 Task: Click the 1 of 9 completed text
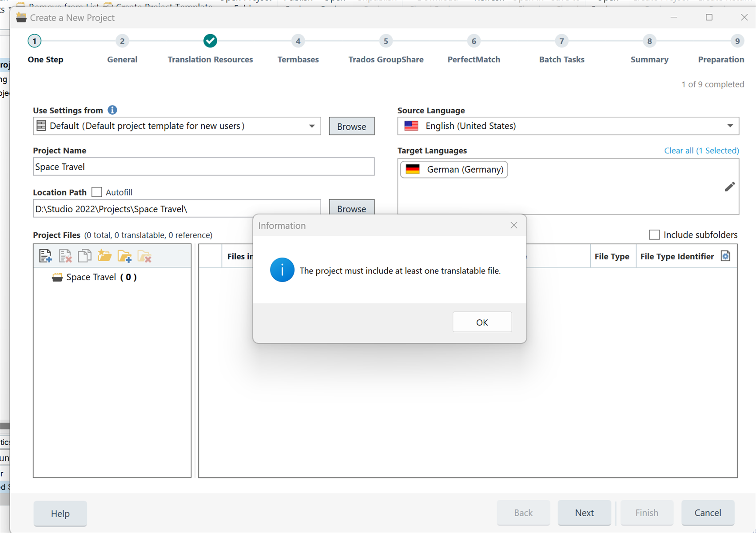712,84
